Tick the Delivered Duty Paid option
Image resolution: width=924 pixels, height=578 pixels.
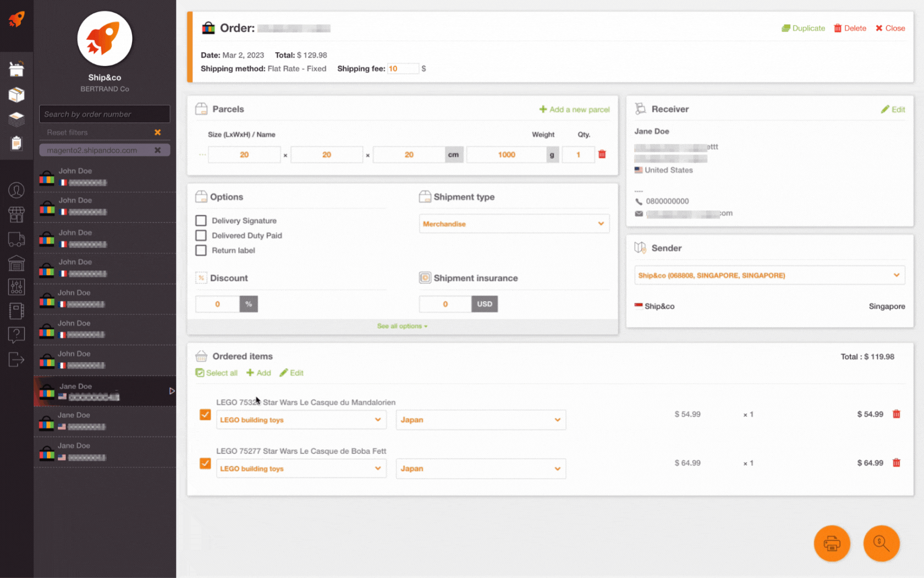[x=201, y=236]
